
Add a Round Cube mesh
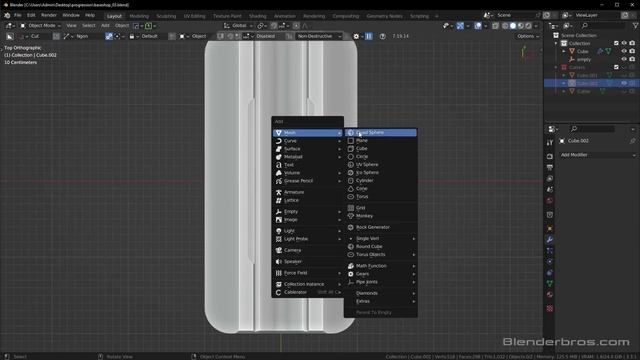coord(381,247)
